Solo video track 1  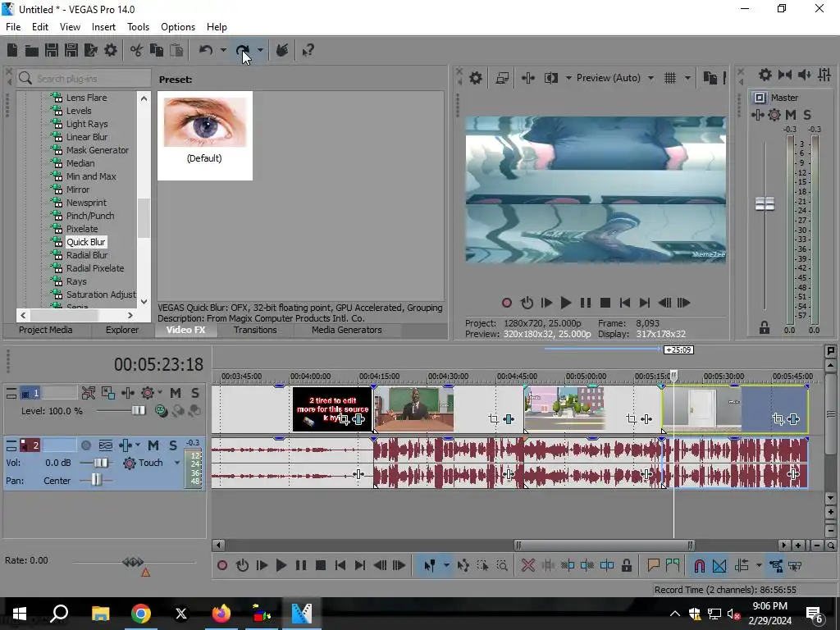coord(195,393)
